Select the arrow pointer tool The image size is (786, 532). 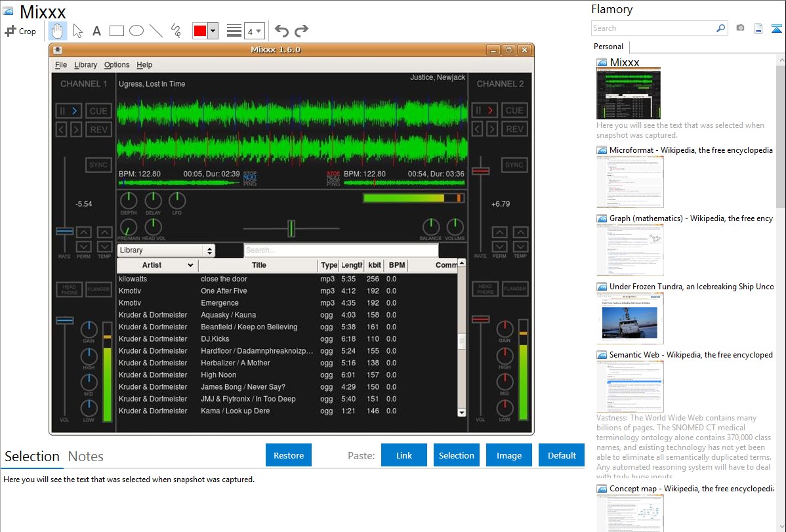77,31
